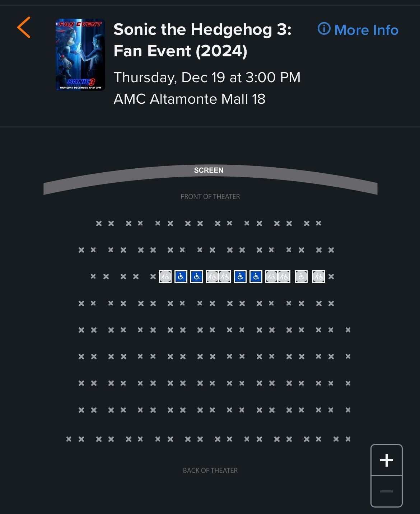
Task: Click companion seat right of fourth blue wheelchair
Action: pos(271,277)
